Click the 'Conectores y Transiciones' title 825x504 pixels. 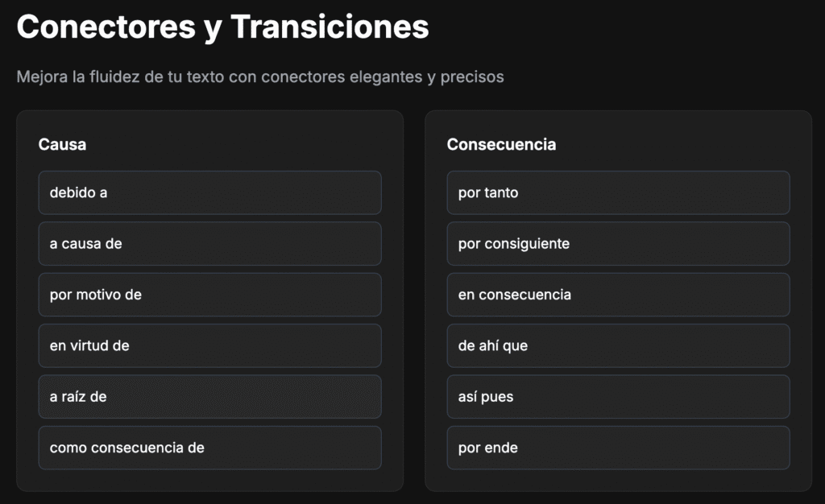[x=222, y=27]
